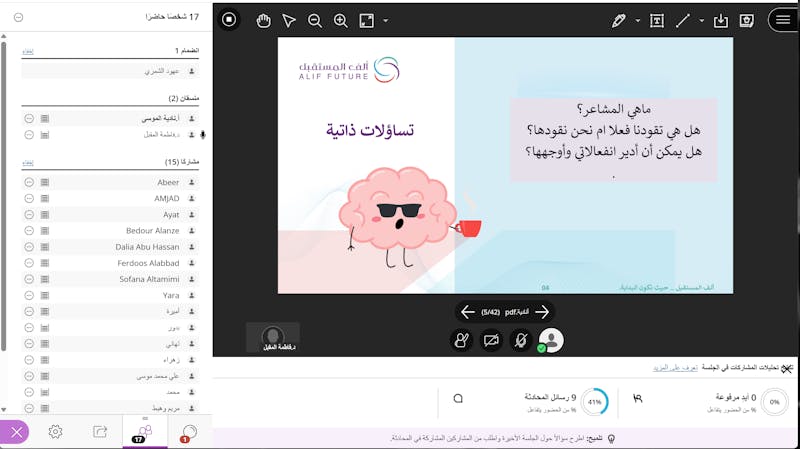This screenshot has height=449, width=800.
Task: Go to the next slide
Action: (542, 311)
